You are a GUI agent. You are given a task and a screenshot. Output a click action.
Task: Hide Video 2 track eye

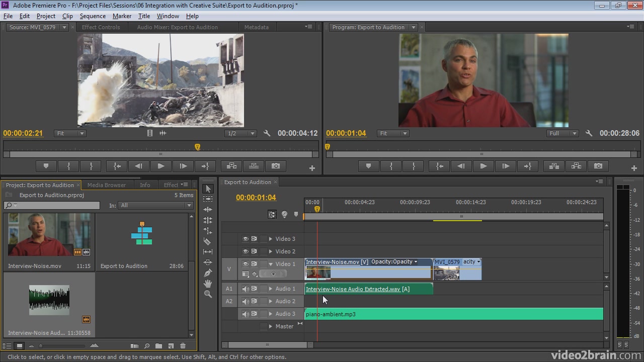tap(246, 251)
